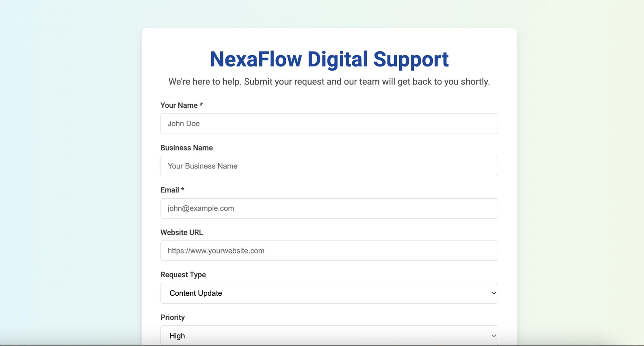The height and width of the screenshot is (346, 644).
Task: Select the Website URL field
Action: point(329,251)
